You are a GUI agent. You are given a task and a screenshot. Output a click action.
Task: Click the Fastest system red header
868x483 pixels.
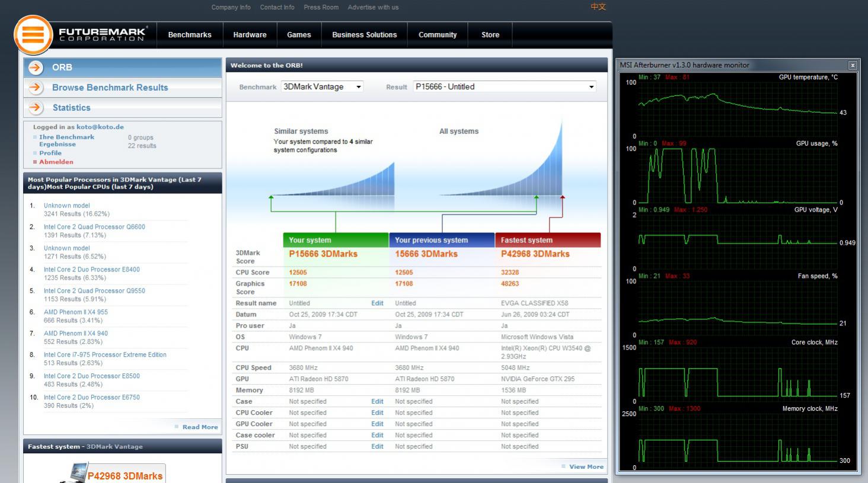point(548,240)
